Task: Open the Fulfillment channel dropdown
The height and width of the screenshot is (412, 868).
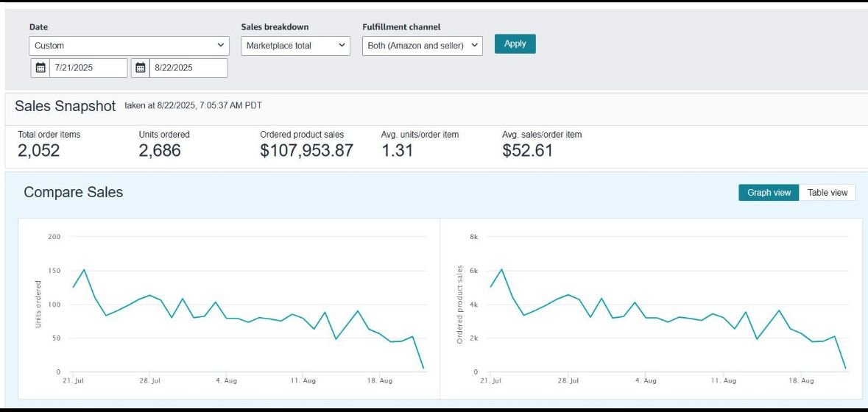Action: click(423, 46)
